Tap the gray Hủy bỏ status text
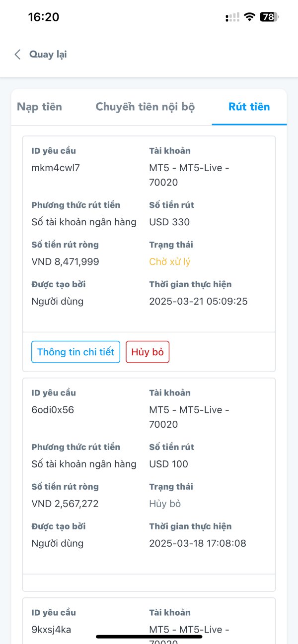This screenshot has height=644, width=298. (165, 504)
